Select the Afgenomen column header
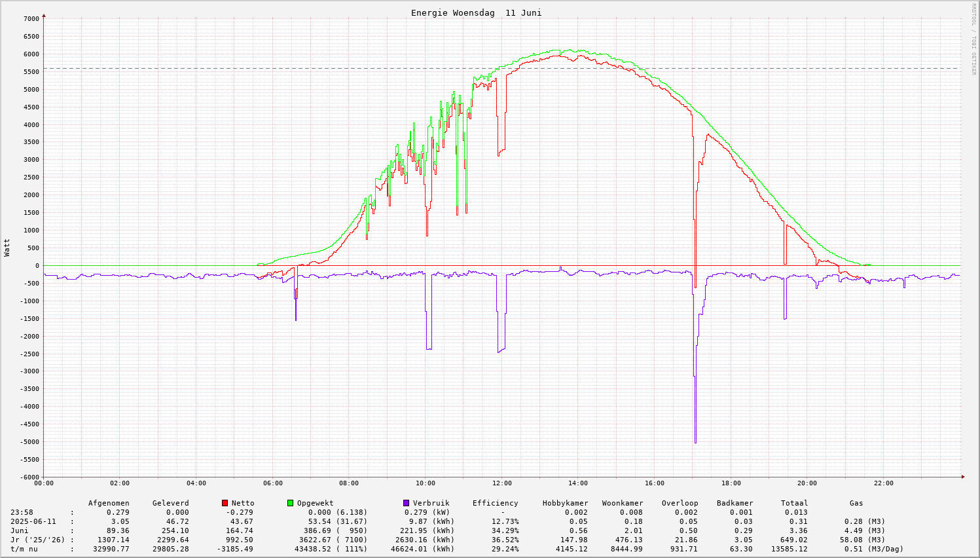The image size is (980, 558). click(x=109, y=503)
